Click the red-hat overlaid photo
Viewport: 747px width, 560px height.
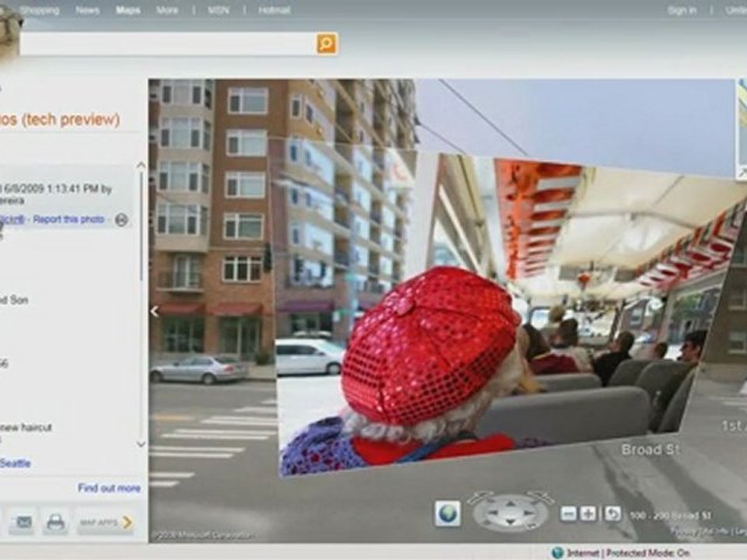486,314
